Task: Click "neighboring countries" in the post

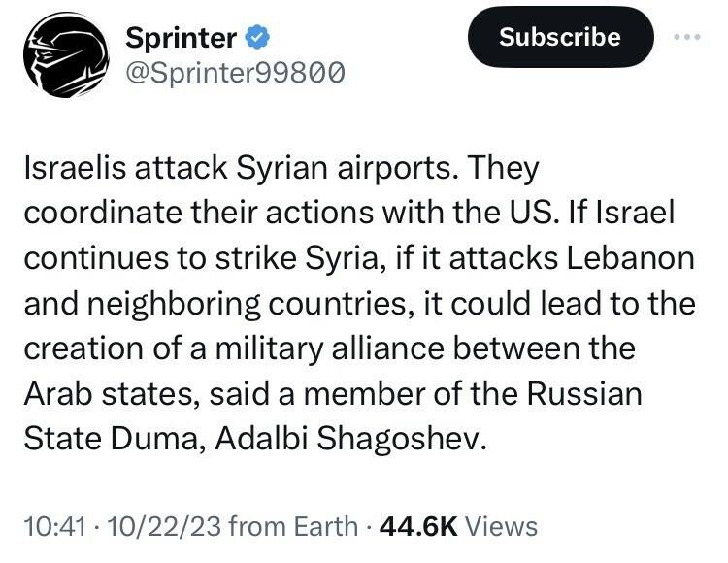Action: coord(245,305)
